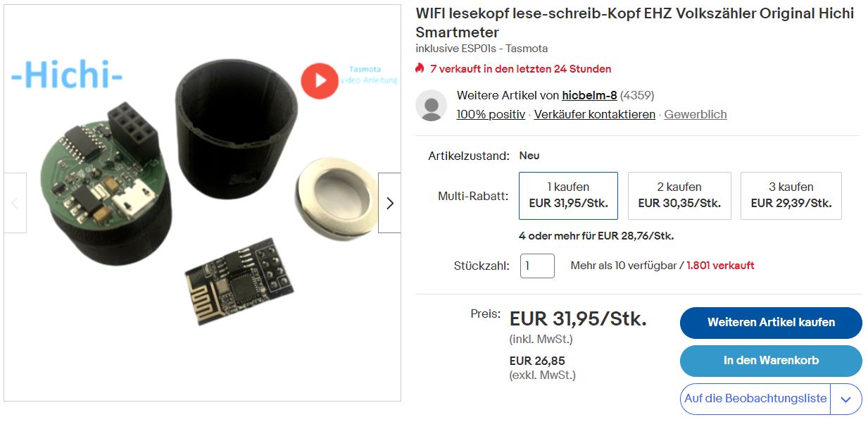This screenshot has width=868, height=422.
Task: Click the -Hichi- logo on image
Action: [x=67, y=75]
